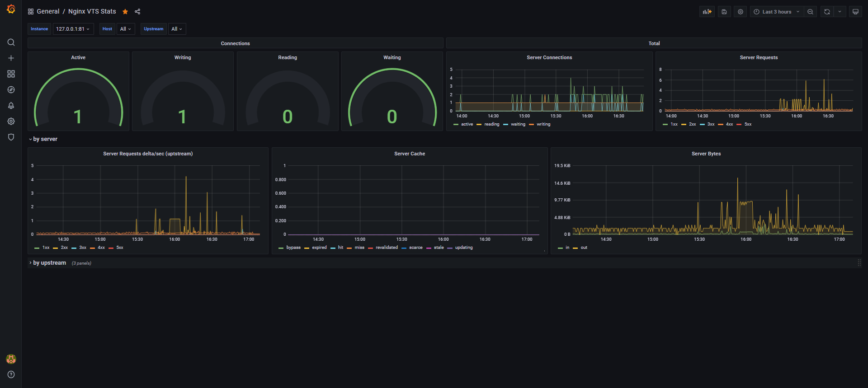Click the by upstream row drag handle
This screenshot has width=868, height=388.
pyautogui.click(x=859, y=263)
